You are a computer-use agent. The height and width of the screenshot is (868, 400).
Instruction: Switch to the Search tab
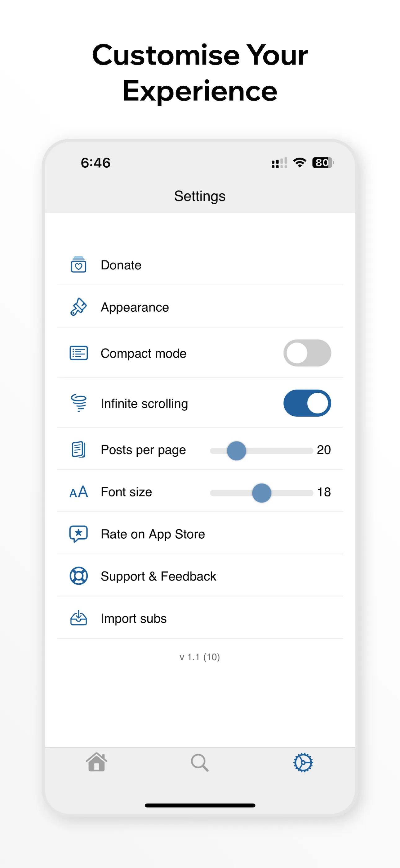click(200, 762)
